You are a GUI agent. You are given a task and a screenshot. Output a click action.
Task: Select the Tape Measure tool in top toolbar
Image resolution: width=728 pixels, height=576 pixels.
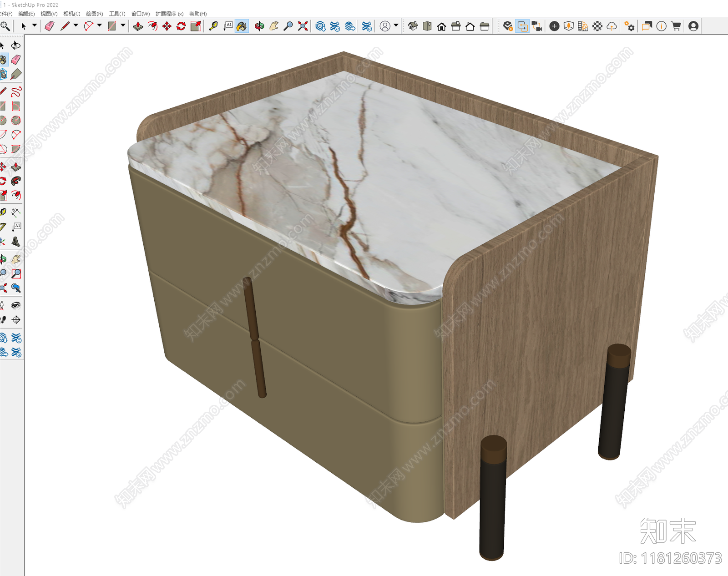coord(213,26)
